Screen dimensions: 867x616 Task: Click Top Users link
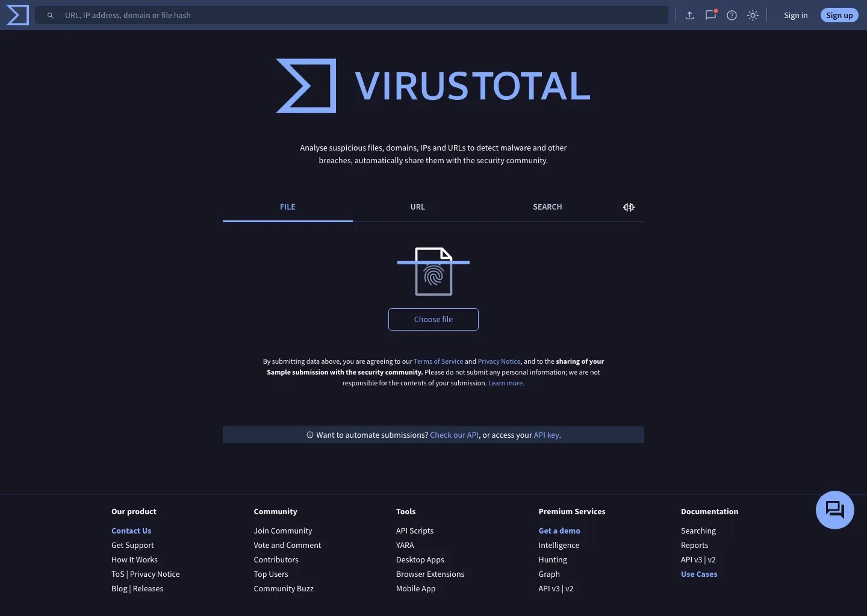271,574
